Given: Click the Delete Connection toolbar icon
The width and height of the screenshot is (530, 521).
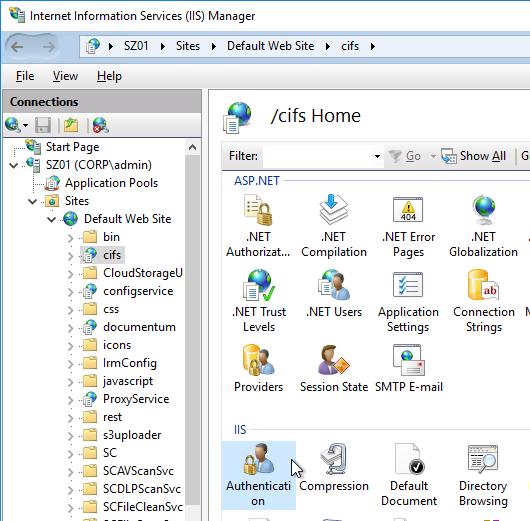Looking at the screenshot, I should pyautogui.click(x=100, y=125).
